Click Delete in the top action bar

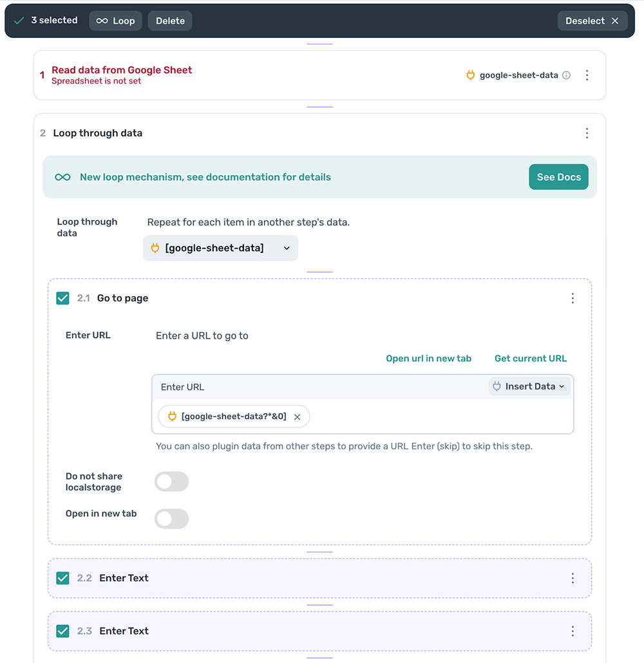[x=169, y=20]
